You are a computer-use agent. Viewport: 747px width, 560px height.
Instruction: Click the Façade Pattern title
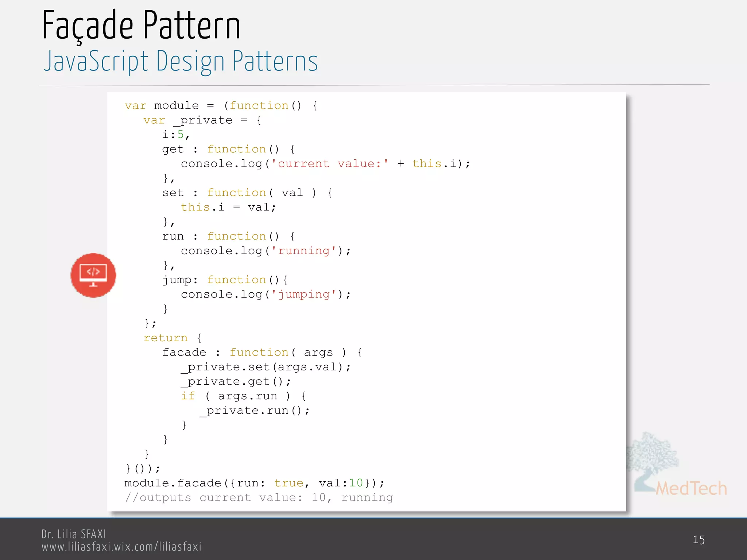pos(141,26)
